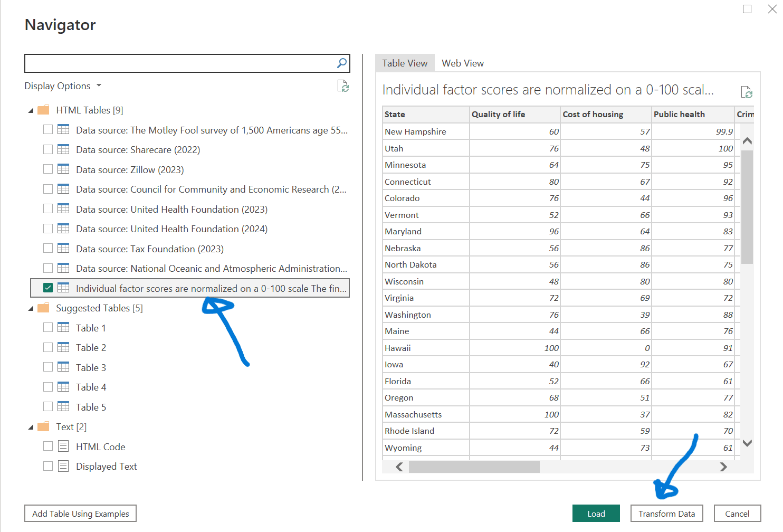Click the Table 3 table icon

(x=63, y=367)
